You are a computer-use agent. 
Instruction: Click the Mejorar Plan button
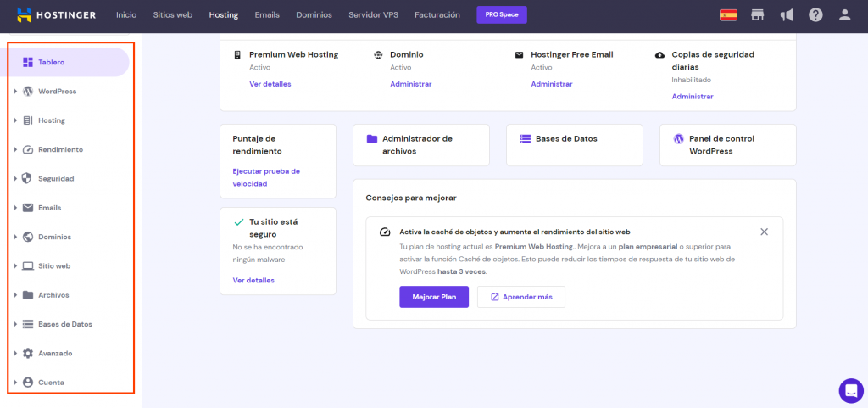(x=433, y=297)
